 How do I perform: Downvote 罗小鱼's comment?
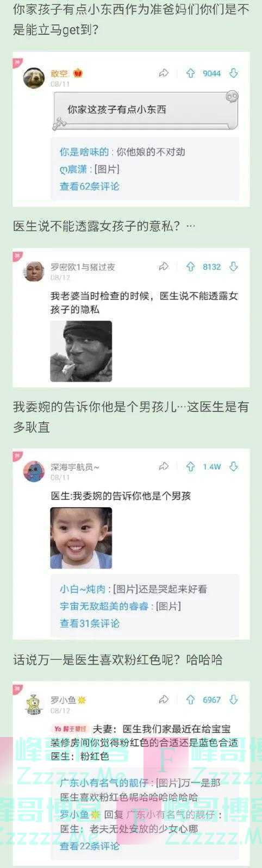[234, 700]
